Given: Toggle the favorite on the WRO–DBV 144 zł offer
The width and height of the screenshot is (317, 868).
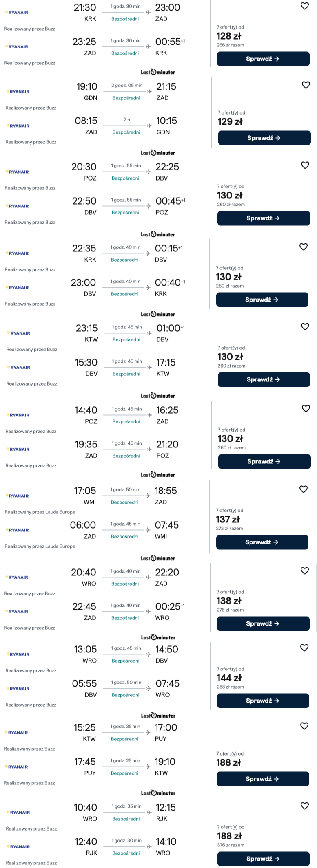Looking at the screenshot, I should click(x=304, y=648).
